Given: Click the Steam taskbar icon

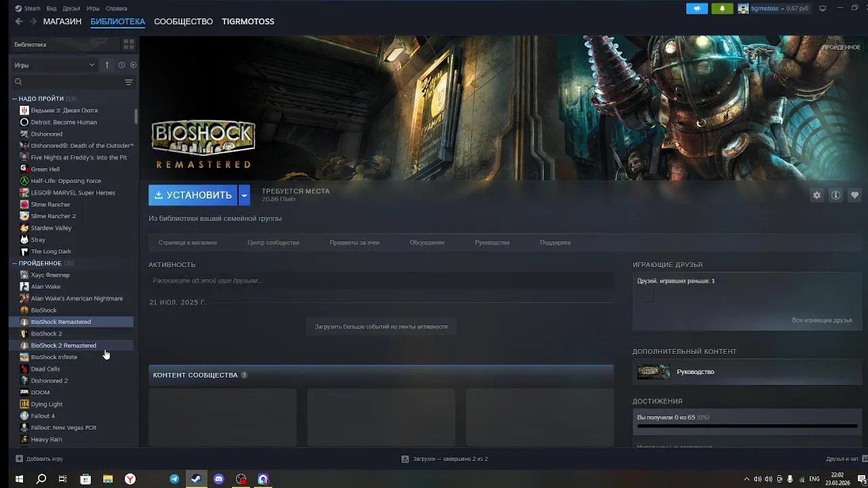Looking at the screenshot, I should [196, 479].
